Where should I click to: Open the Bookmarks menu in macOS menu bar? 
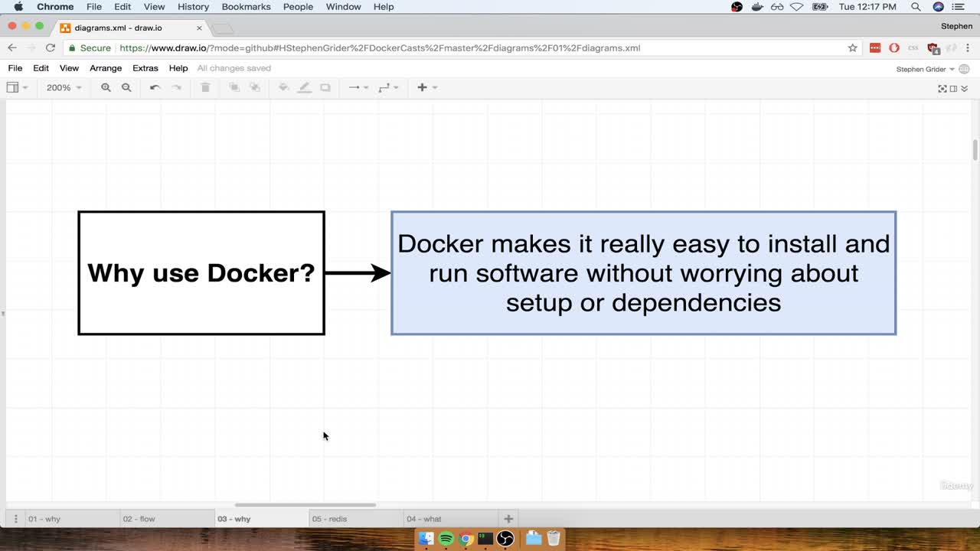point(246,7)
